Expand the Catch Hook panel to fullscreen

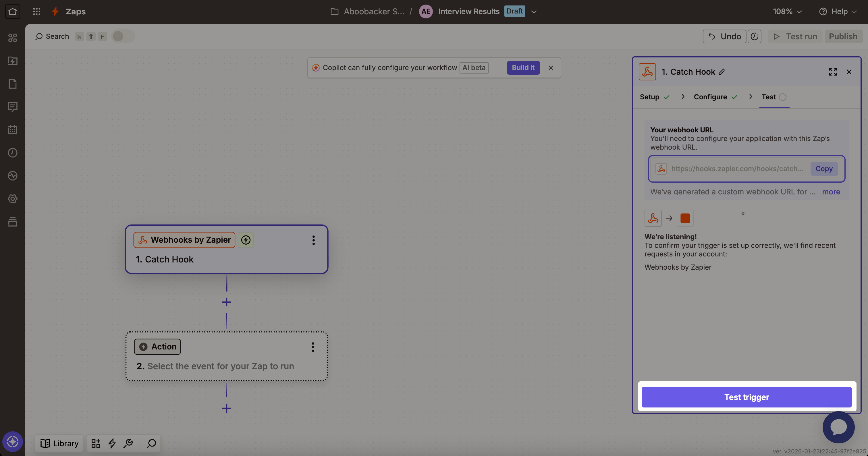pyautogui.click(x=833, y=72)
